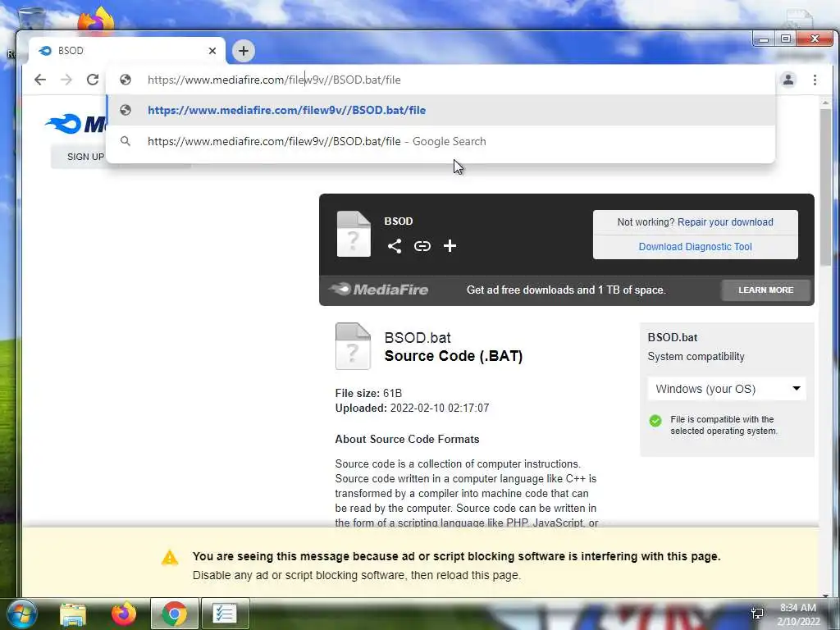Click the globe icon in the address bar

(126, 80)
